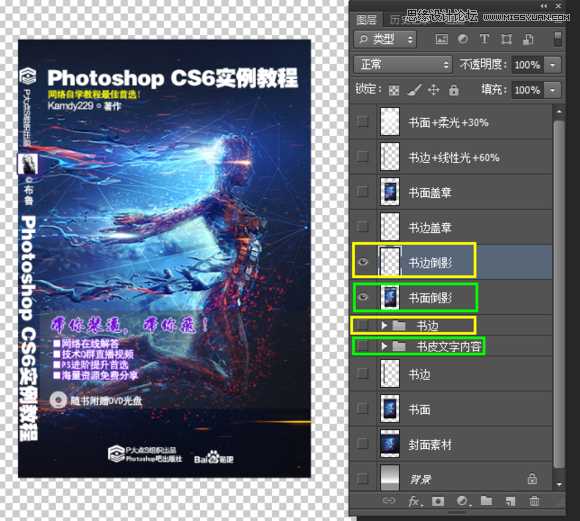This screenshot has height=521, width=580.
Task: Open the 不透明度 slider arrow
Action: tap(553, 65)
